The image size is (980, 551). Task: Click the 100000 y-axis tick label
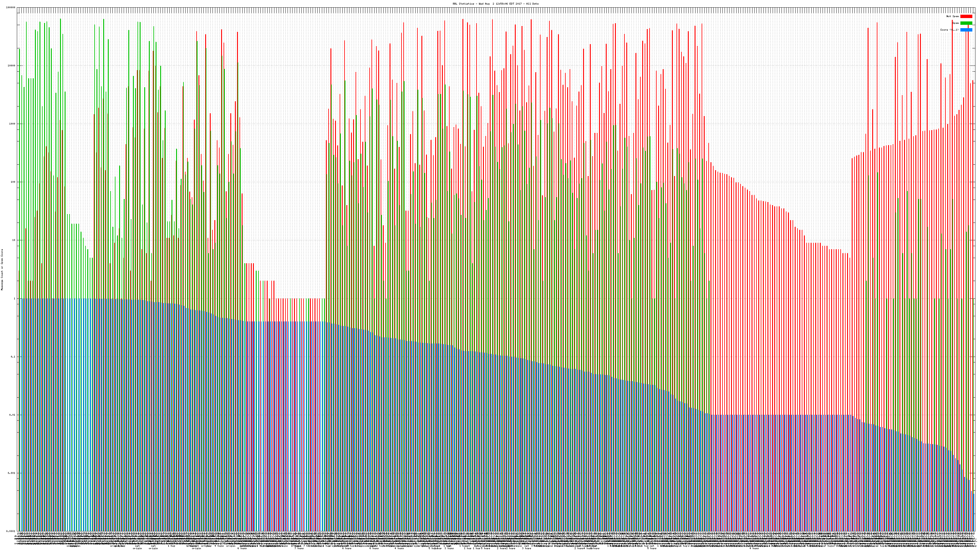11,8
